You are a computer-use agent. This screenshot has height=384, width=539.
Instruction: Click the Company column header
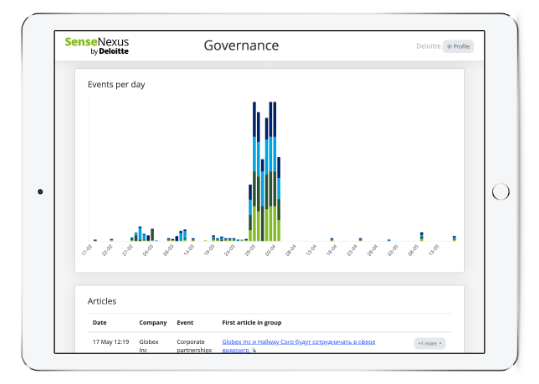[x=153, y=322]
